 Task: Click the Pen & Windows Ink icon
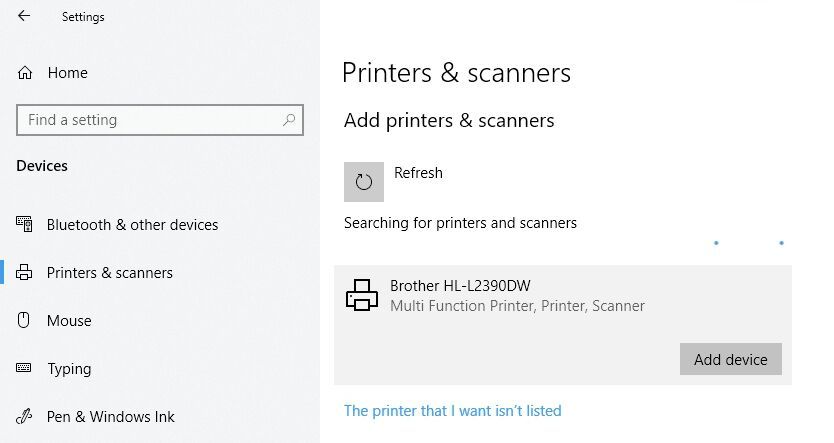pos(25,416)
